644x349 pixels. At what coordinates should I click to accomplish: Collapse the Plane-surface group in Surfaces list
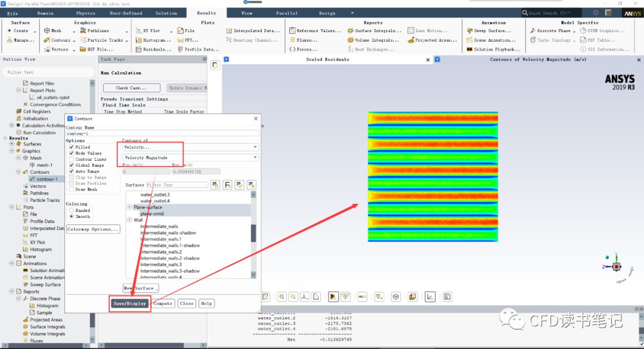tap(129, 207)
